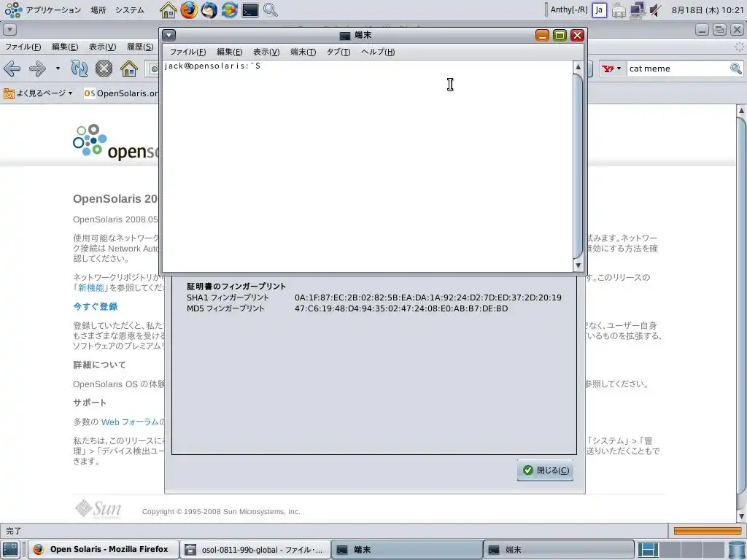Click Show Desktop button in bottom panel
This screenshot has width=747, height=560.
click(x=10, y=550)
